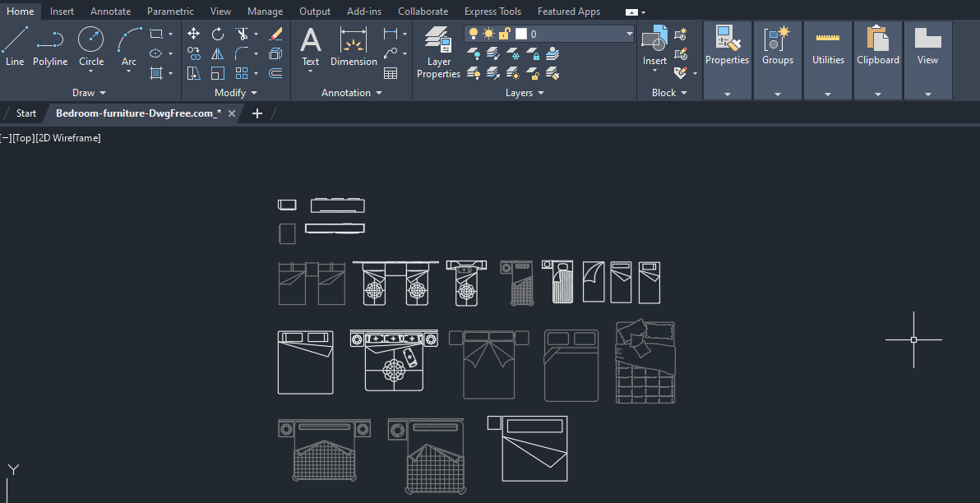The image size is (980, 503).
Task: Select the Line drawing tool
Action: point(14,45)
